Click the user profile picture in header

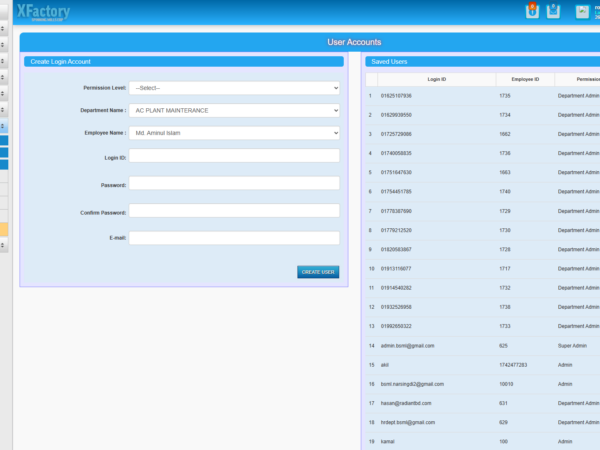pyautogui.click(x=582, y=11)
